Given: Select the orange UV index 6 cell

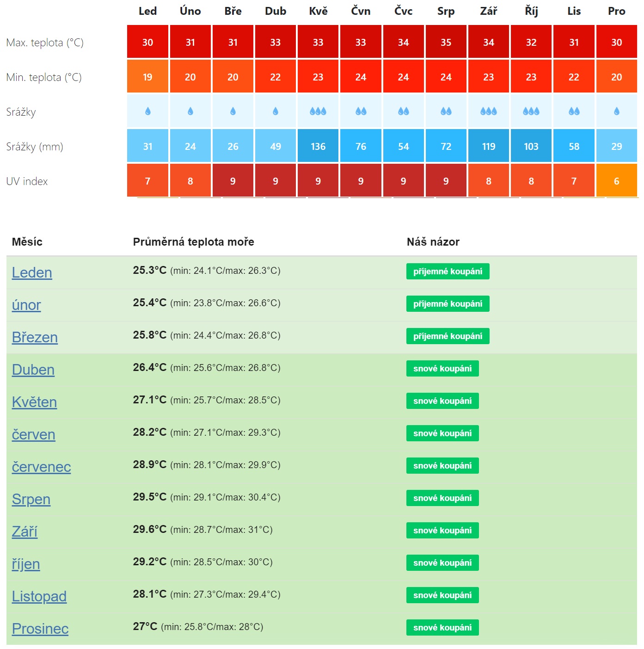Looking at the screenshot, I should coord(616,181).
